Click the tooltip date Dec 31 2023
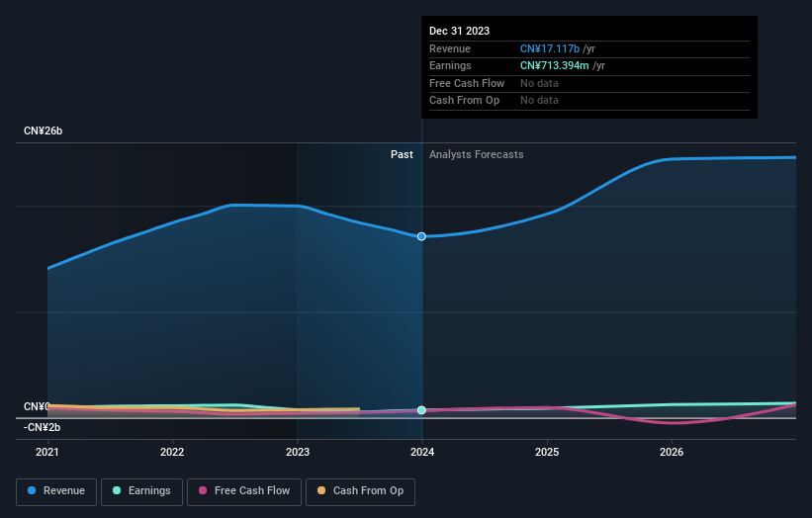The height and width of the screenshot is (518, 812). pyautogui.click(x=459, y=31)
